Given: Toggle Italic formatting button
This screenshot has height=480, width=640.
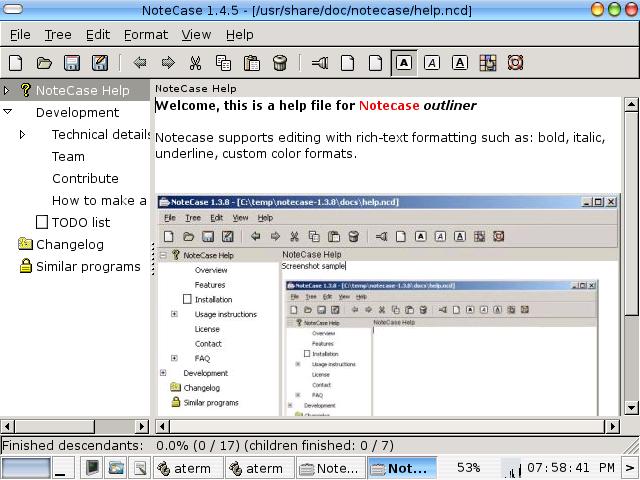Looking at the screenshot, I should pos(432,63).
